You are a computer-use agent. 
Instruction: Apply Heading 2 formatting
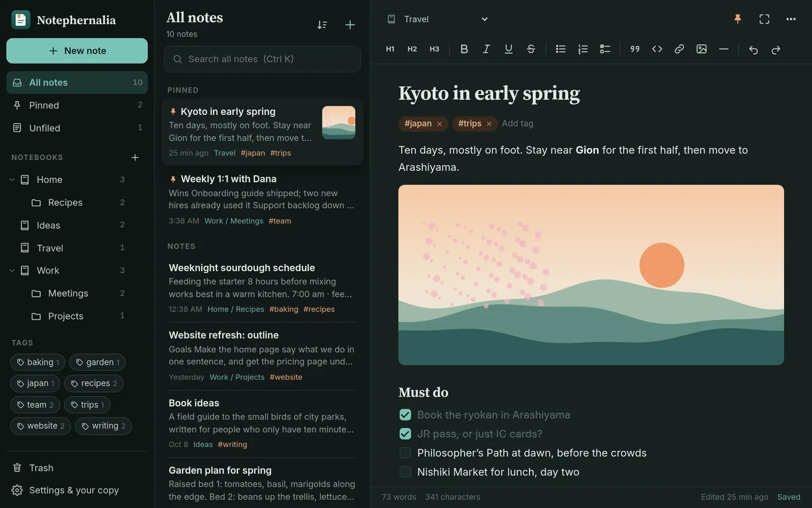(412, 50)
